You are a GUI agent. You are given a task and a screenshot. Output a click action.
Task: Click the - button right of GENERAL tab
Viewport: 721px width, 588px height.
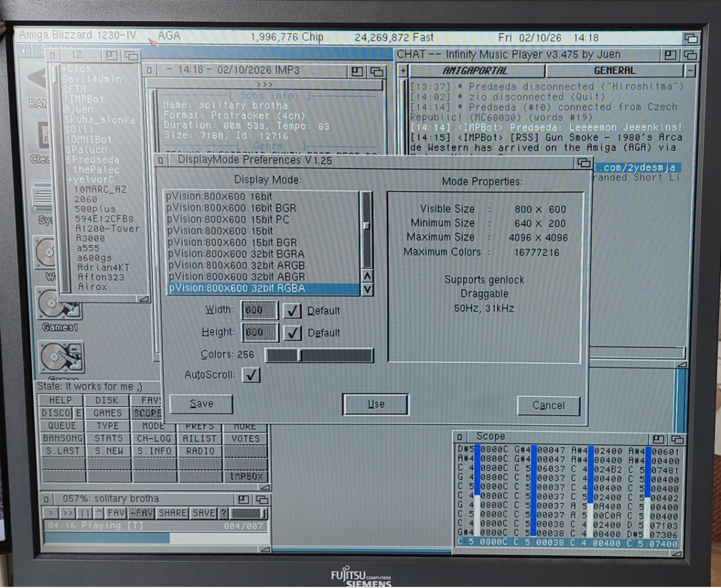(689, 71)
